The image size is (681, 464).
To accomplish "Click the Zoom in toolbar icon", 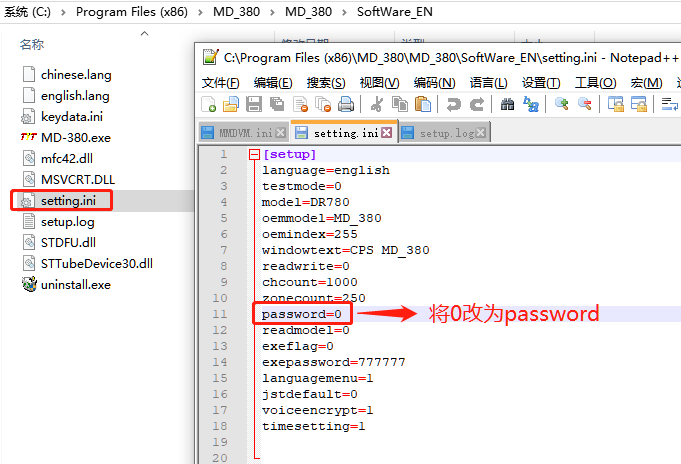I will [562, 104].
